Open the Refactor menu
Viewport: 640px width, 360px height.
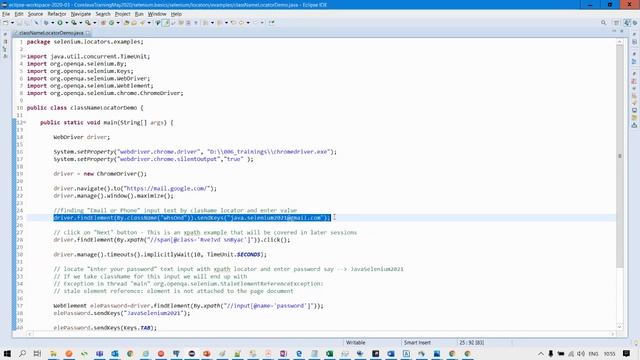pos(57,14)
